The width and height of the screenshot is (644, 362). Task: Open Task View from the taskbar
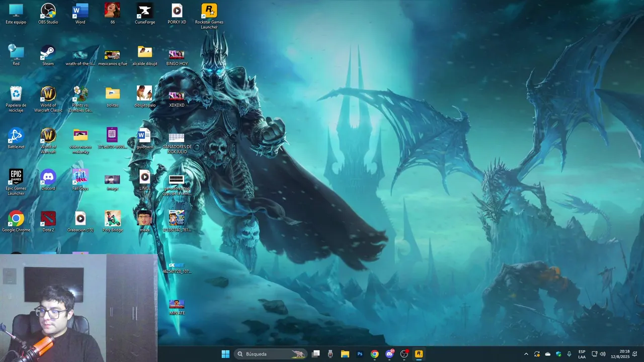pyautogui.click(x=315, y=354)
